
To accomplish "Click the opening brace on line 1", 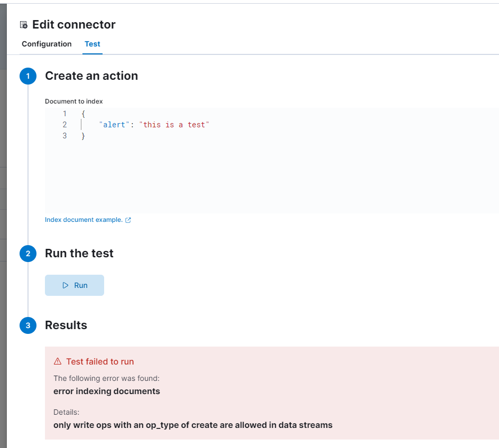I will coord(83,114).
